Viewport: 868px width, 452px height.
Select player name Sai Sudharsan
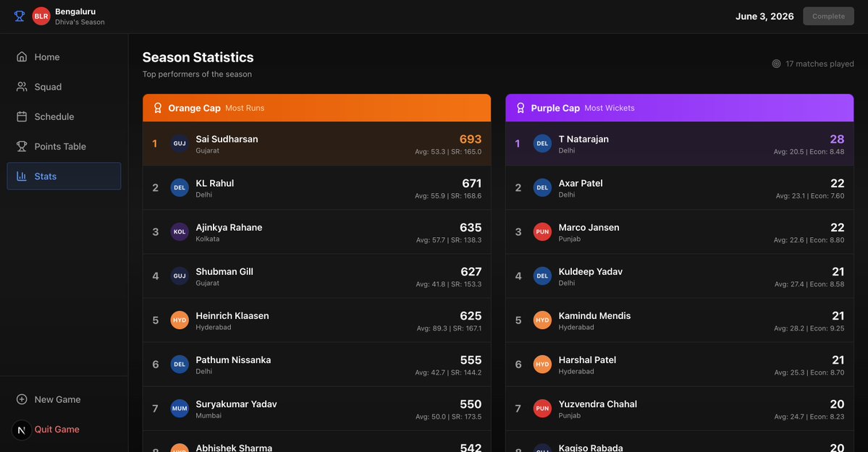tap(227, 139)
